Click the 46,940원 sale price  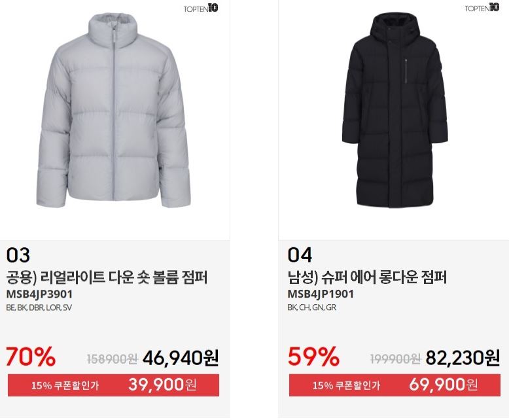pos(181,358)
